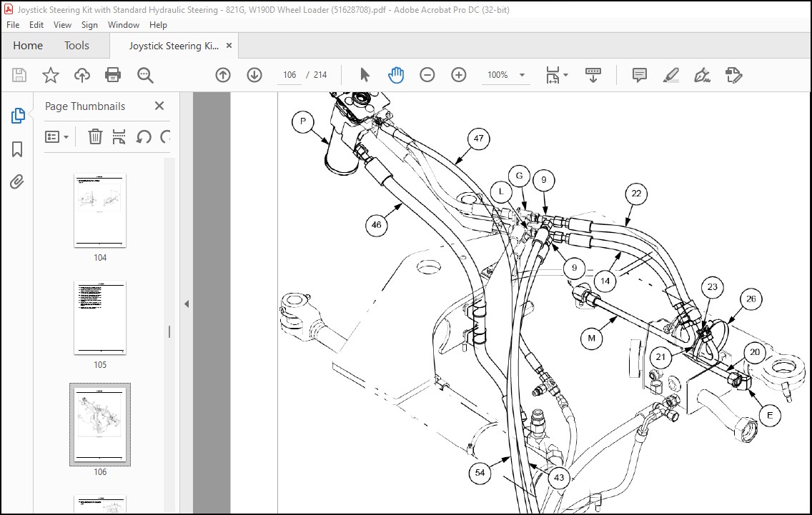Add document to starred with the star icon
Image resolution: width=812 pixels, height=515 pixels.
pos(50,75)
